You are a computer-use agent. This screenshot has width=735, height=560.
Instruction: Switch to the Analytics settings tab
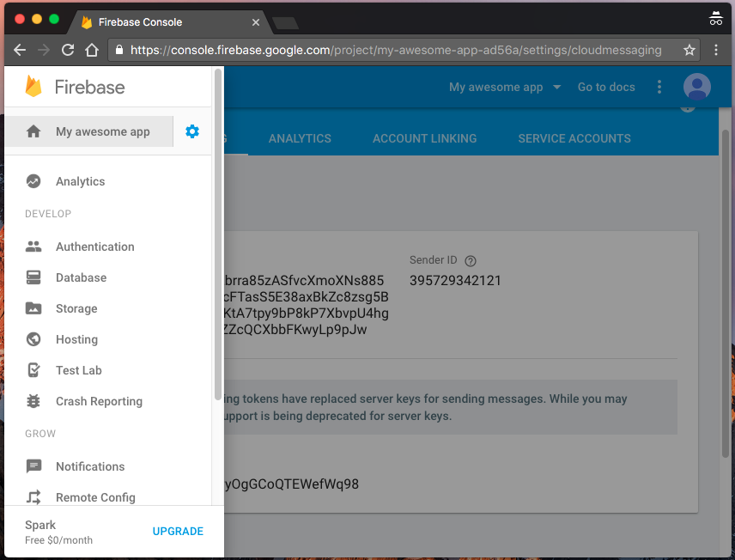point(300,138)
